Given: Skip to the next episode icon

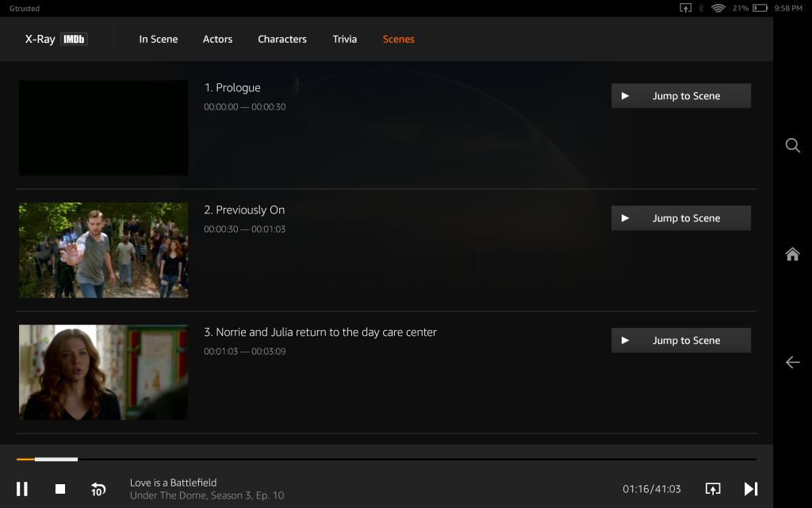Looking at the screenshot, I should 751,489.
